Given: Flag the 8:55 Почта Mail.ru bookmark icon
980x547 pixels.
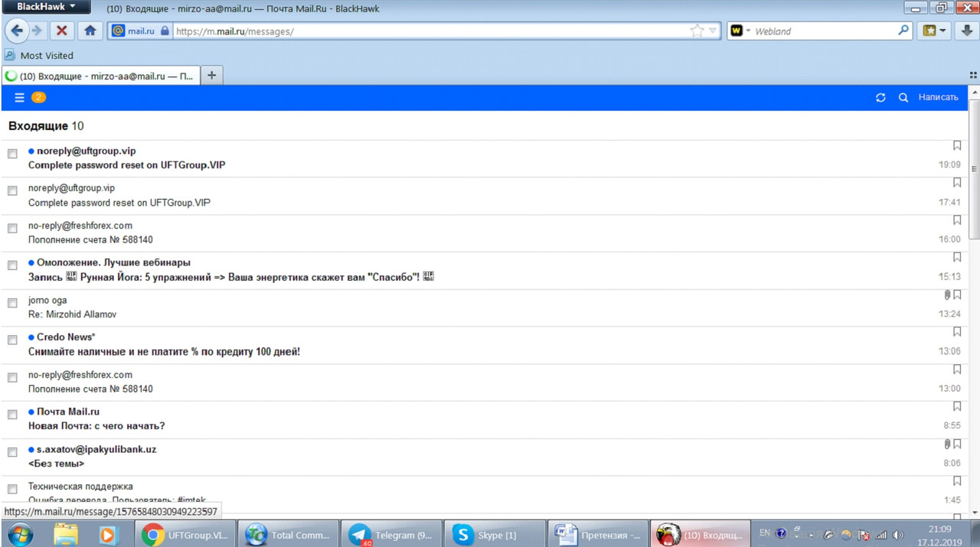Looking at the screenshot, I should click(x=957, y=406).
